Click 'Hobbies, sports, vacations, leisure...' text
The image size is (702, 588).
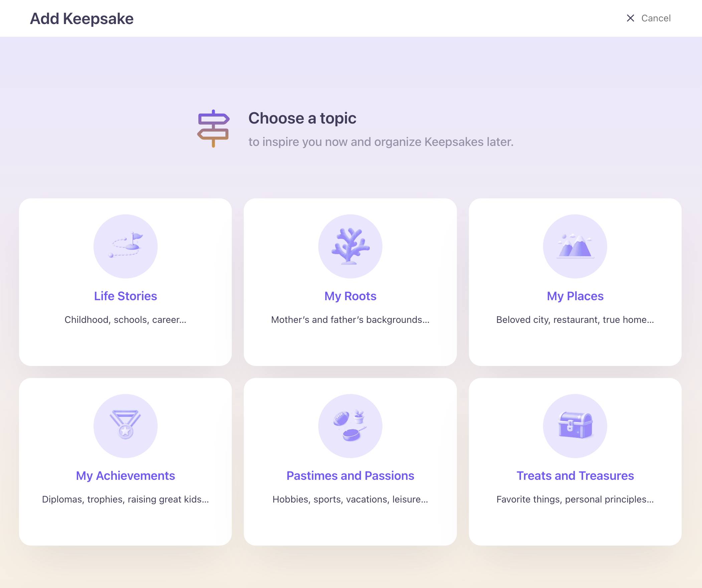tap(350, 500)
